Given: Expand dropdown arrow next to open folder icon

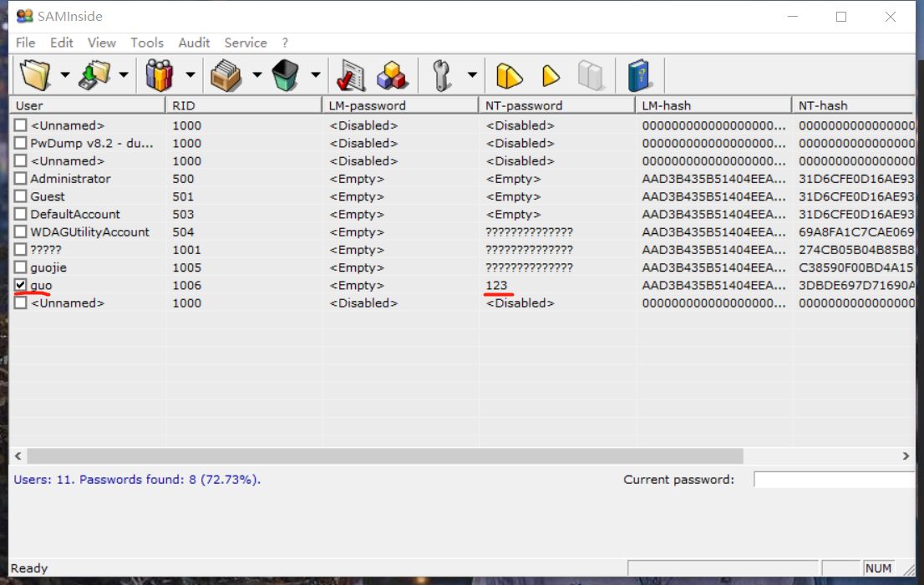Looking at the screenshot, I should pyautogui.click(x=65, y=75).
